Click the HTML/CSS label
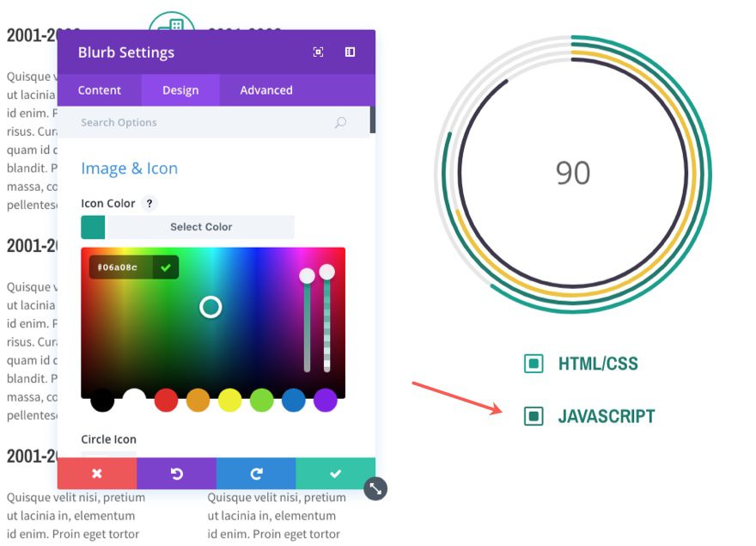Screen dimensions: 756x546 [598, 364]
